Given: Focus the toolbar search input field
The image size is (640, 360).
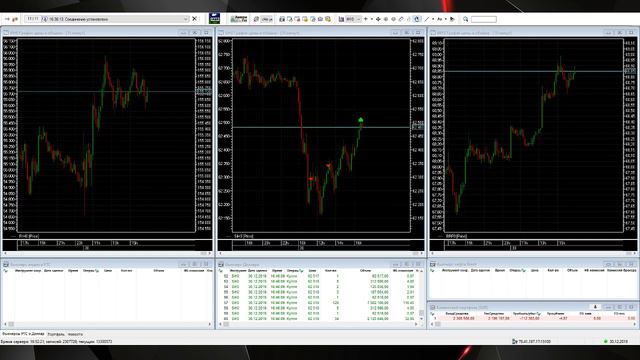Looking at the screenshot, I should pos(484,19).
